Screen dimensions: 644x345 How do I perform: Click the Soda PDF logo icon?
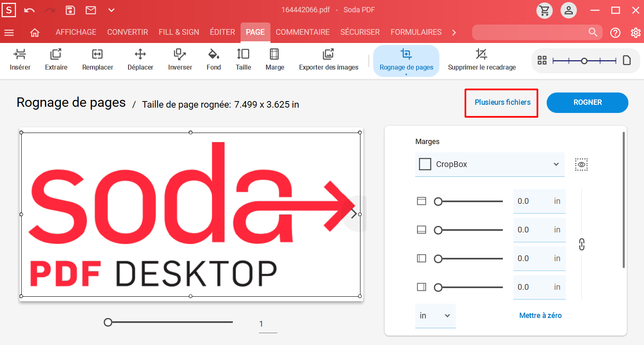pyautogui.click(x=9, y=10)
